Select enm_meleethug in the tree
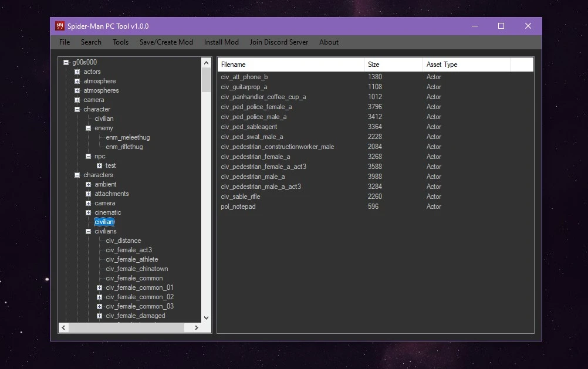588x369 pixels. (127, 138)
